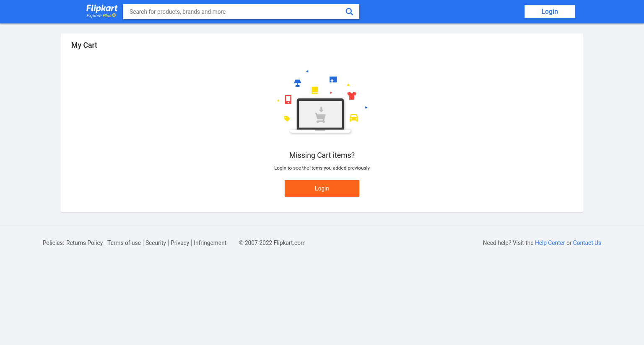Click the orange Login button
Viewport: 644px width, 345px height.
pos(322,188)
